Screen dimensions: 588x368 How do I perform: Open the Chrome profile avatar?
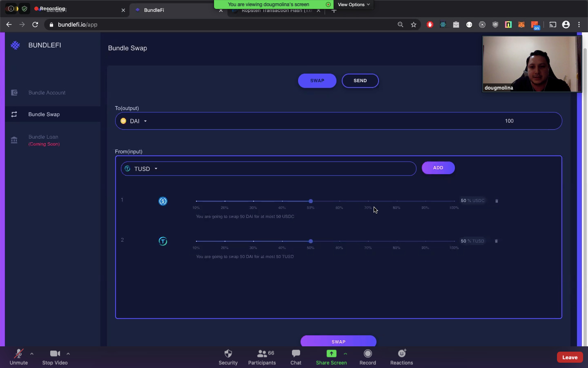point(566,25)
